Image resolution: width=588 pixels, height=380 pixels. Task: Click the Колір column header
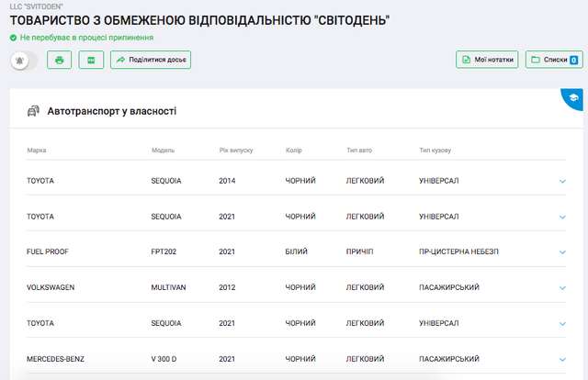click(294, 150)
